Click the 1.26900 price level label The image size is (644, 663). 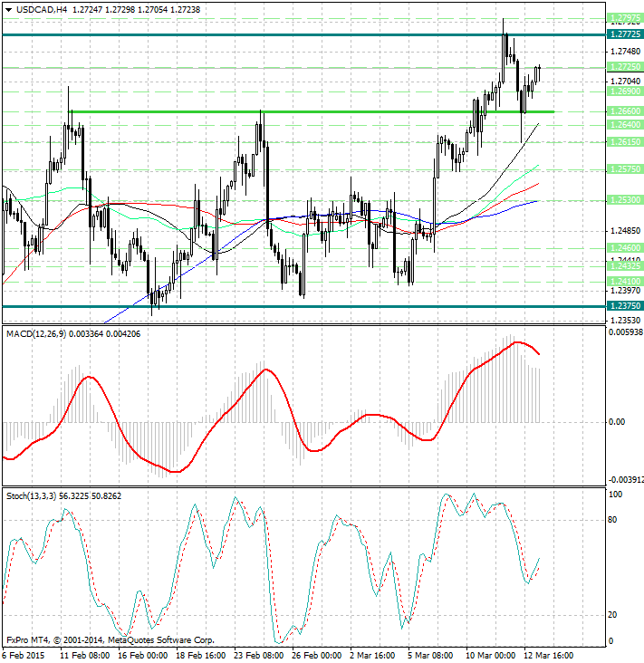pos(625,91)
